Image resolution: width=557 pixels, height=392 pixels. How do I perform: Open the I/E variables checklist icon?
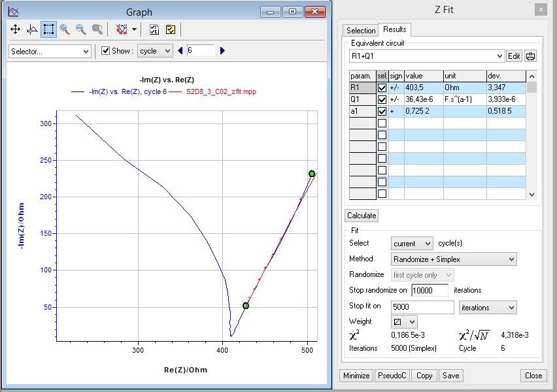coord(154,29)
